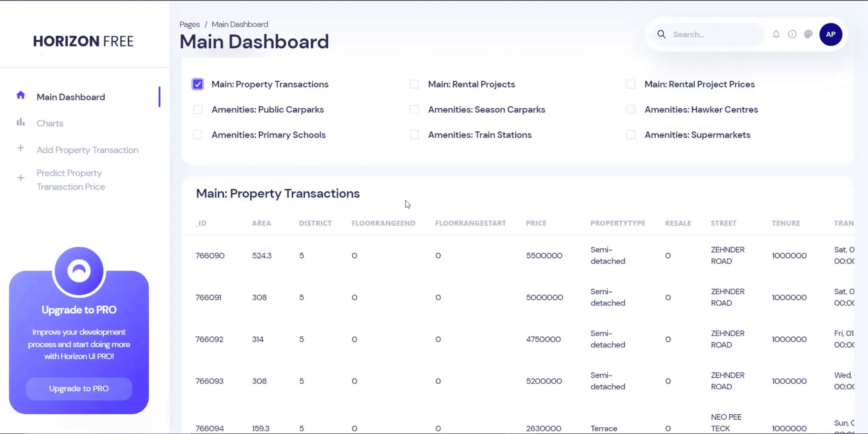868x434 pixels.
Task: Uncheck Main: Property Transactions checkbox
Action: (x=198, y=84)
